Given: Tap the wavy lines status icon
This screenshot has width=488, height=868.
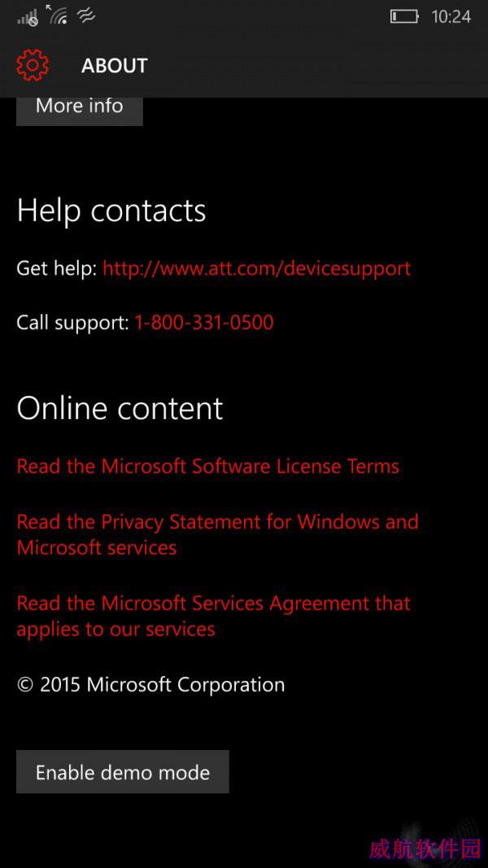Looking at the screenshot, I should 86,15.
